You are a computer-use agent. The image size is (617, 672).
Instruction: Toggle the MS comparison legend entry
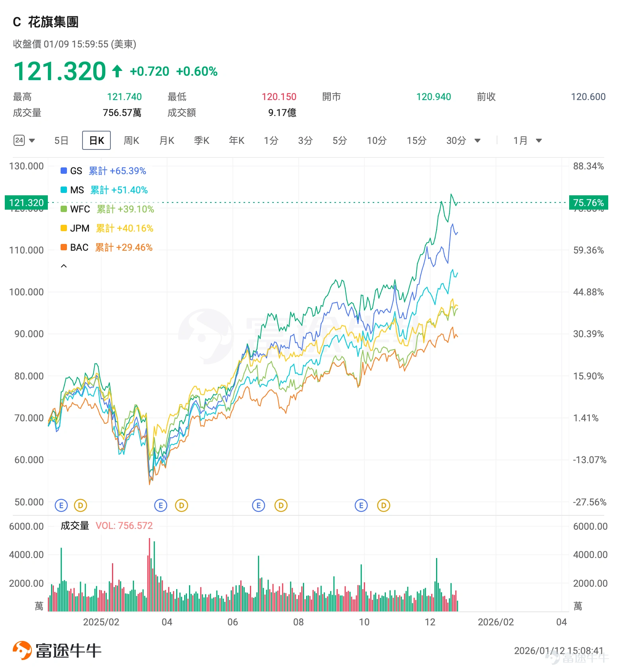pos(104,190)
